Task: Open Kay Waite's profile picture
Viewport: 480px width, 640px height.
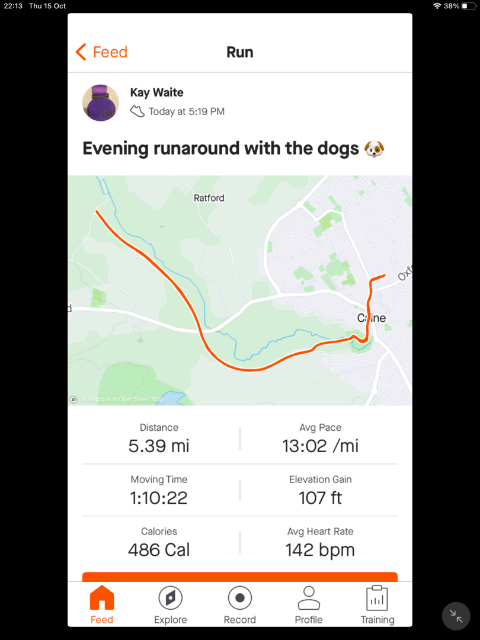Action: click(x=100, y=103)
